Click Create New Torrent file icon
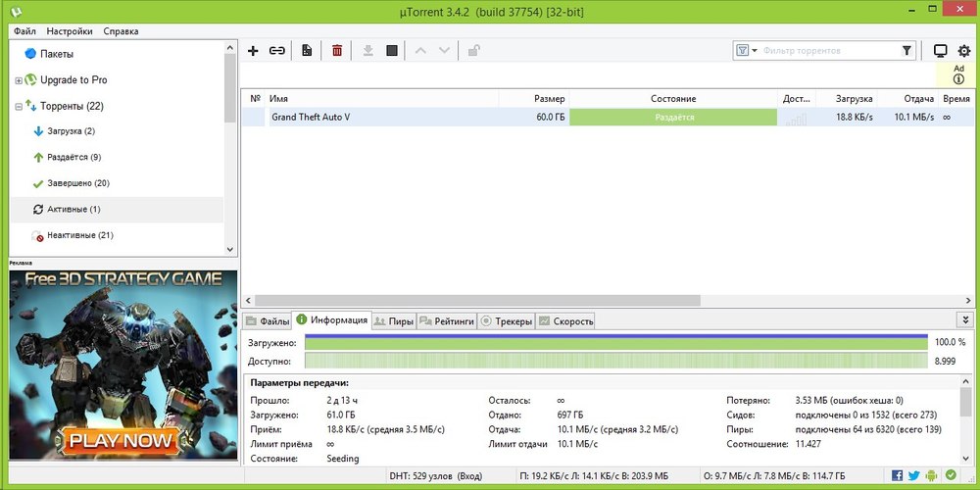This screenshot has height=490, width=980. point(306,51)
